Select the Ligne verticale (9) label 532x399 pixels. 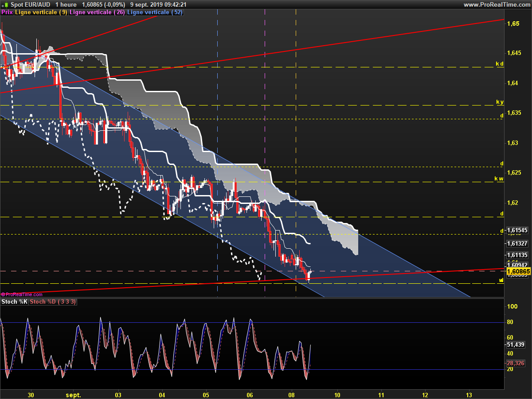41,12
